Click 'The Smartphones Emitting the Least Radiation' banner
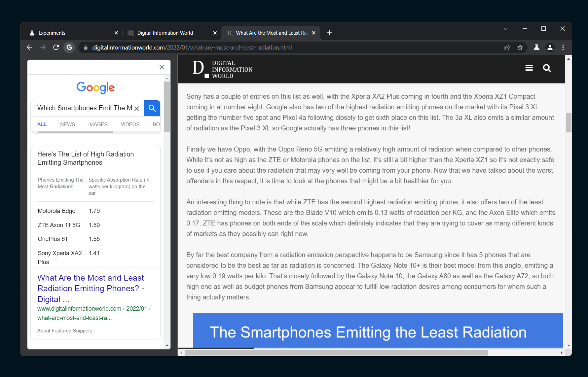Image resolution: width=588 pixels, height=377 pixels. [x=378, y=330]
